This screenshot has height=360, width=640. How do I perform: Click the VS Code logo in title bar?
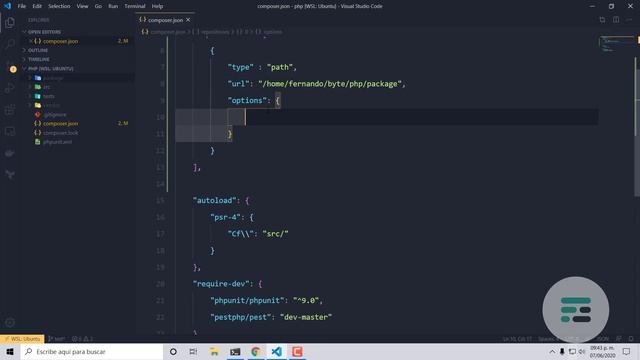point(7,6)
